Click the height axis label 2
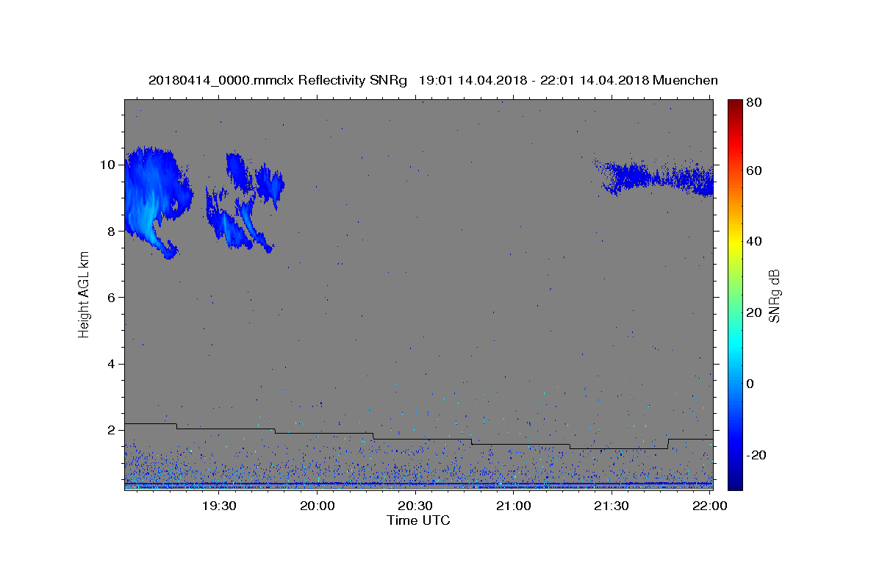The image size is (882, 588). [x=111, y=430]
